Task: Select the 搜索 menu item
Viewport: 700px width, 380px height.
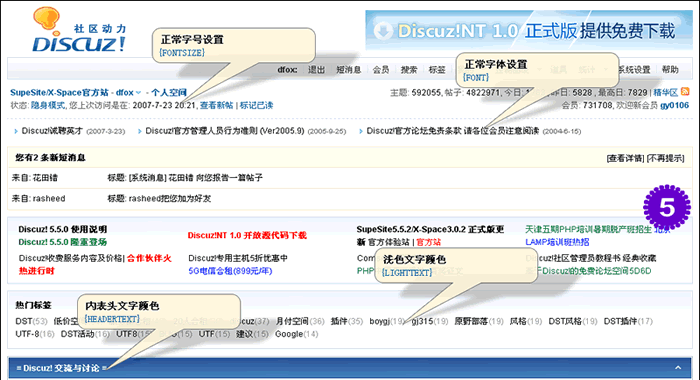Action: click(408, 70)
